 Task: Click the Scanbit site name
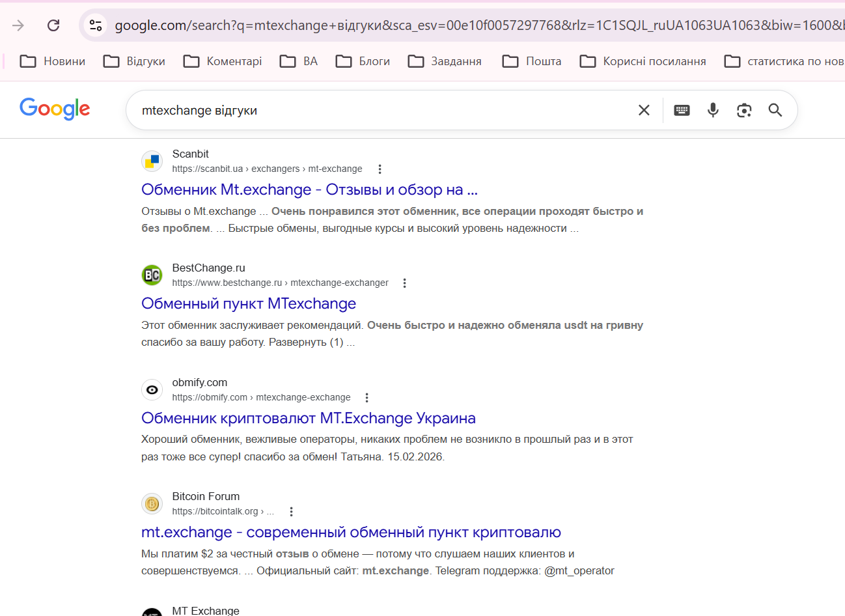pyautogui.click(x=190, y=154)
